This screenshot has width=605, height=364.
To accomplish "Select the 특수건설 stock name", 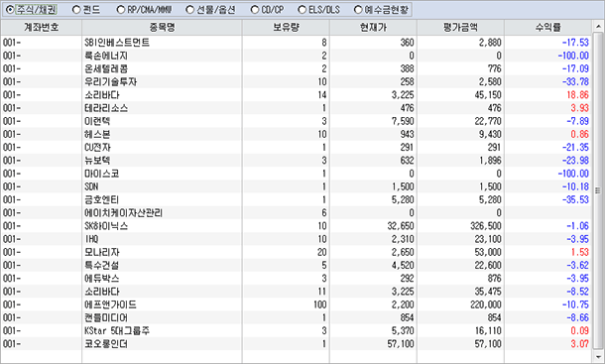I will (x=102, y=266).
